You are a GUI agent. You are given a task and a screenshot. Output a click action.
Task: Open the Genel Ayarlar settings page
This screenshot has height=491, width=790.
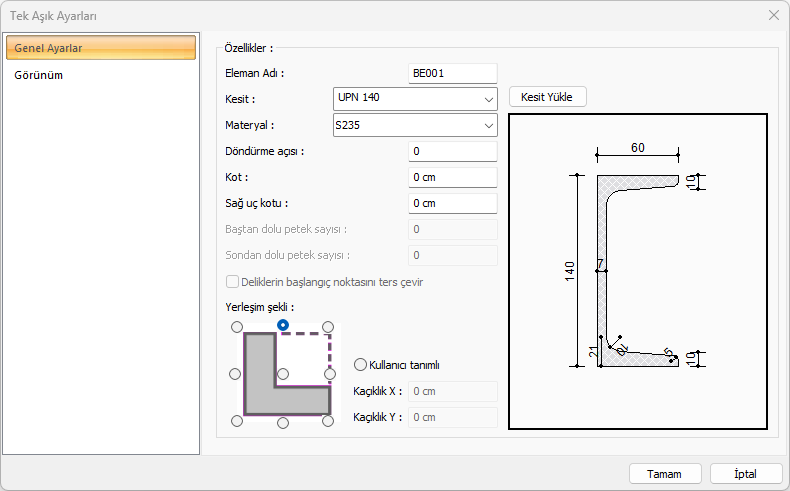click(101, 48)
